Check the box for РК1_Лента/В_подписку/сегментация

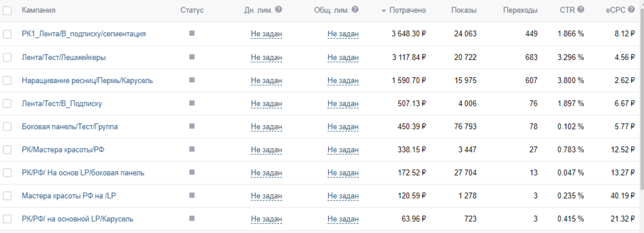click(x=7, y=34)
